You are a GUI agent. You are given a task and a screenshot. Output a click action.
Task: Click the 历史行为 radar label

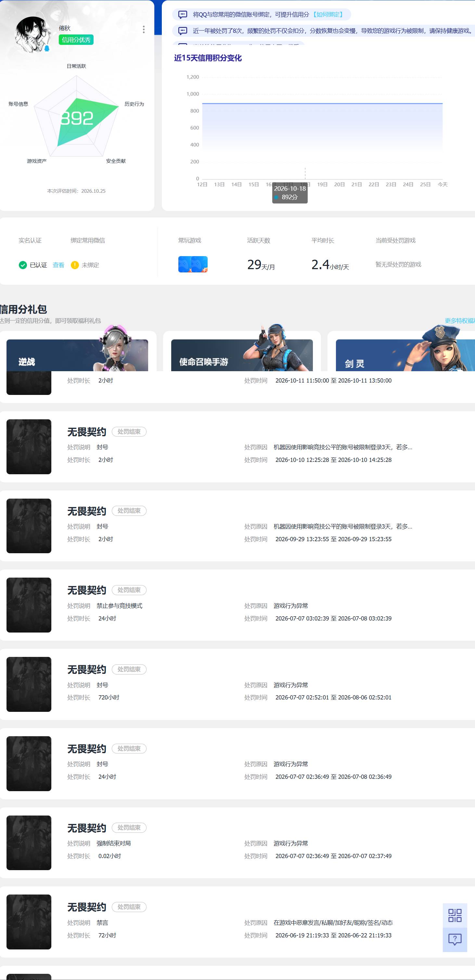(x=134, y=104)
